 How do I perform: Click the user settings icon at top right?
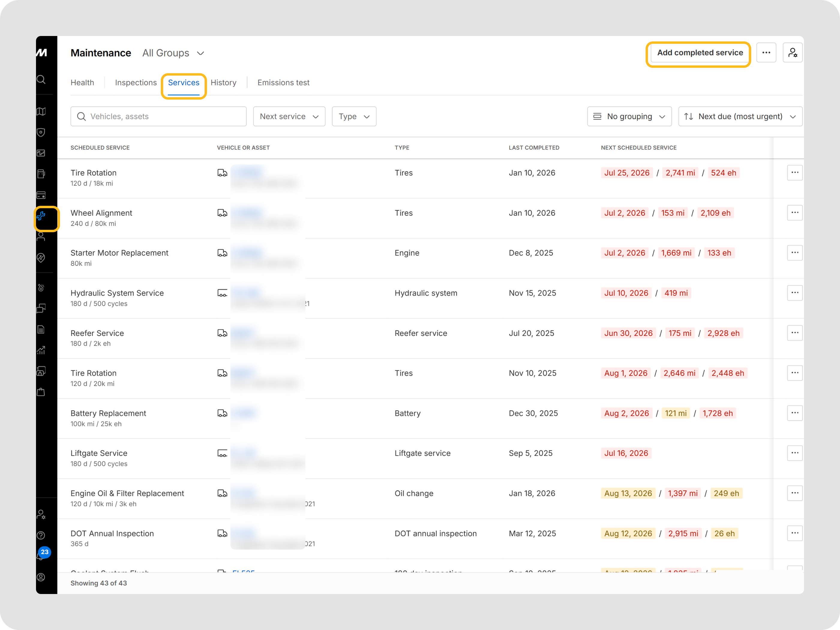792,52
